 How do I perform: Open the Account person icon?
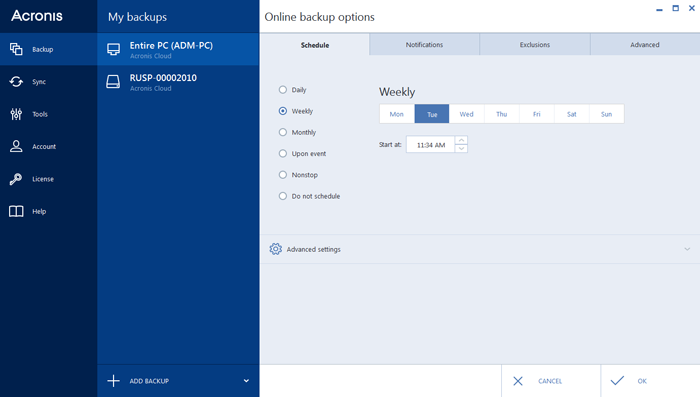pyautogui.click(x=16, y=146)
